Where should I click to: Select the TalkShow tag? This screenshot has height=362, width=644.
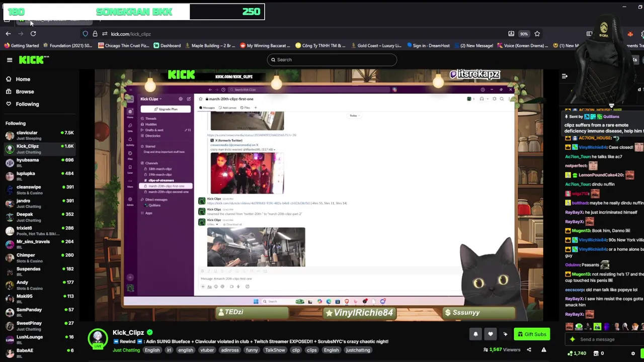[x=275, y=350]
